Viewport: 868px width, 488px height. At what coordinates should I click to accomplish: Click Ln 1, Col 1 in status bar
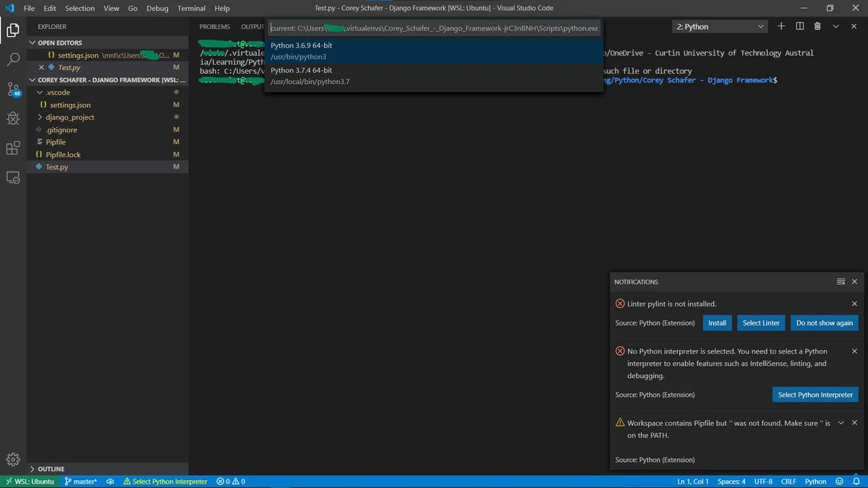click(x=693, y=481)
